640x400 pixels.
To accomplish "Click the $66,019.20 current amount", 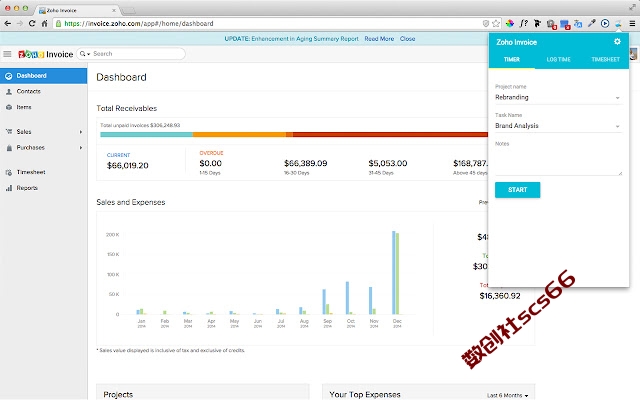I will [x=127, y=166].
